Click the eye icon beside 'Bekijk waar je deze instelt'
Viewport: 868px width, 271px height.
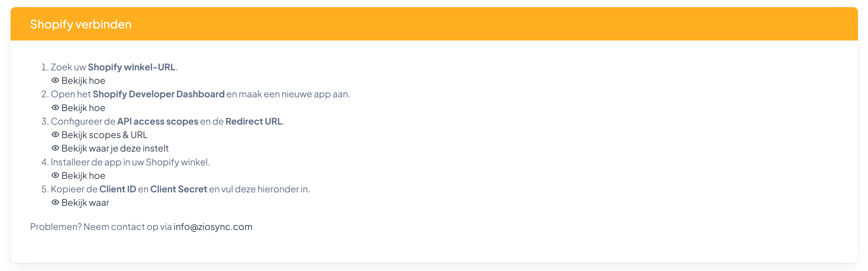click(x=55, y=148)
